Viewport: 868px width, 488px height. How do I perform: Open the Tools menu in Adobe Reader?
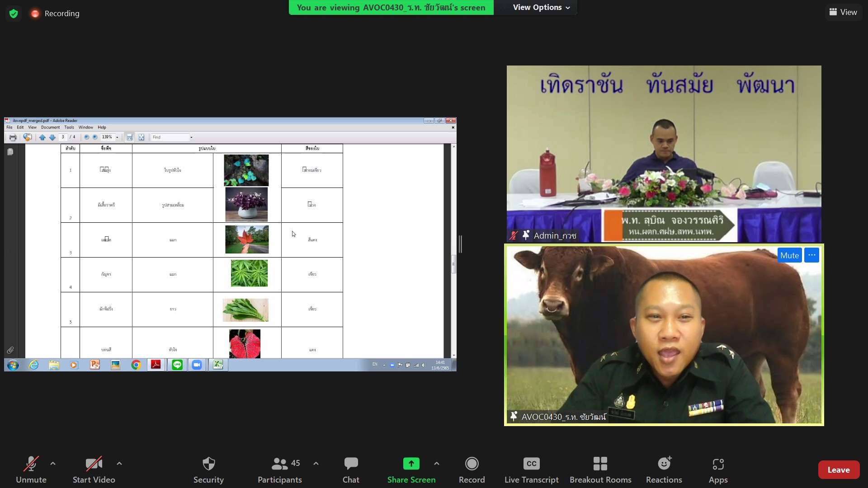(69, 127)
